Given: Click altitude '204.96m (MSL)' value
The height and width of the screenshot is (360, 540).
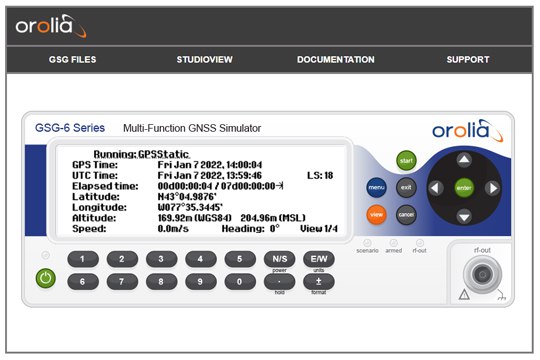Looking at the screenshot, I should (273, 218).
